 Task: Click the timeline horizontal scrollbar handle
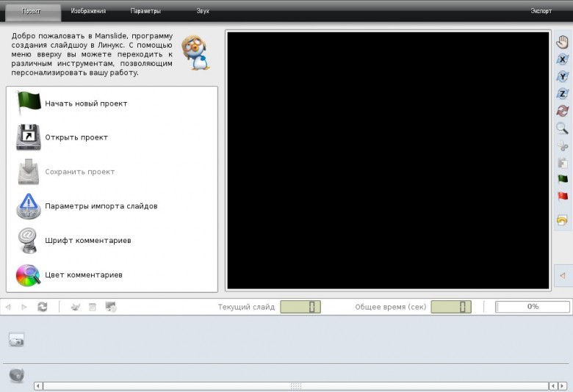point(296,386)
